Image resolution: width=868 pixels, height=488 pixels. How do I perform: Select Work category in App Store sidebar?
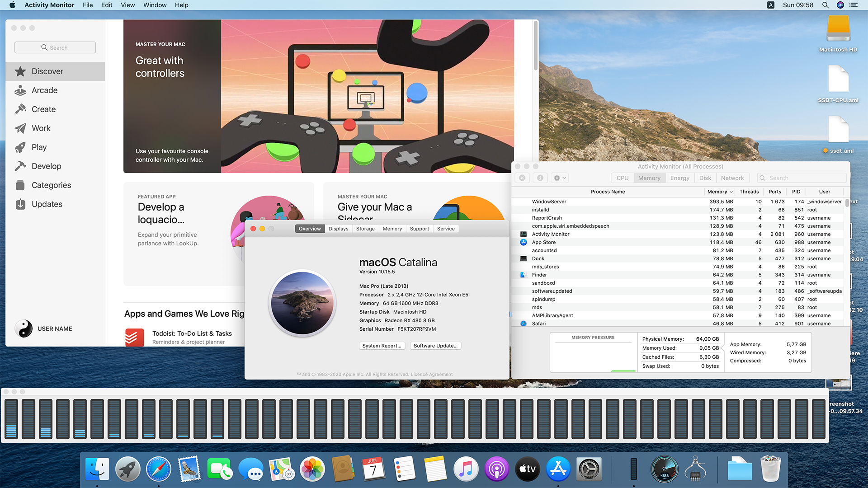(x=55, y=128)
